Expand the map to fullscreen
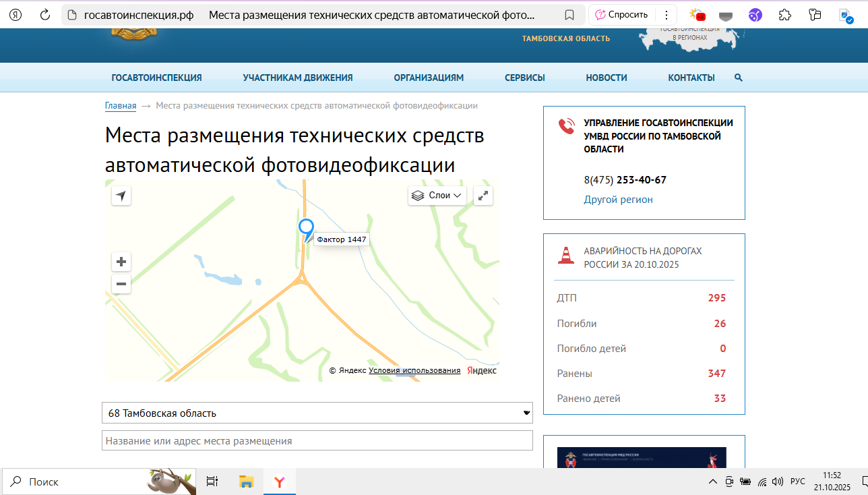Viewport: 868px width, 495px height. pos(483,196)
